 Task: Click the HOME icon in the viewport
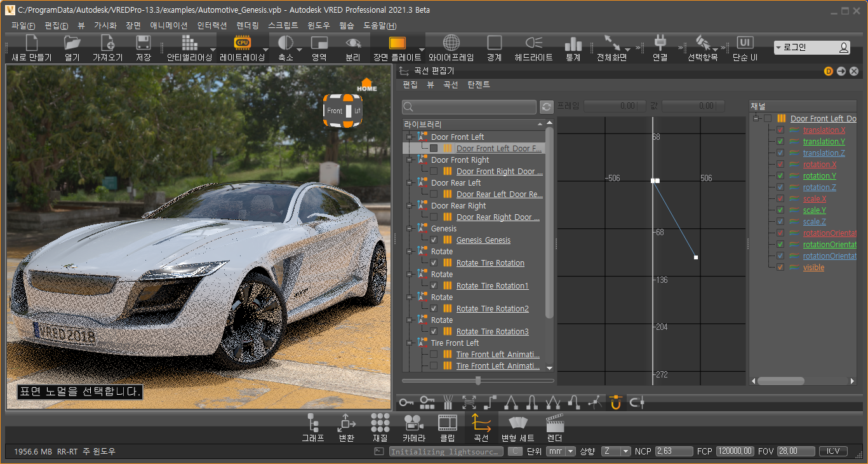point(366,85)
